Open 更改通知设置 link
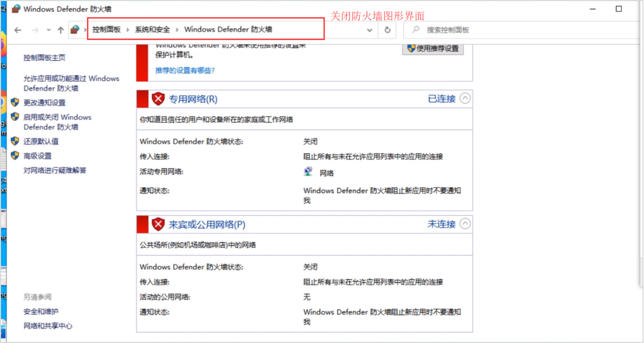The width and height of the screenshot is (644, 343). coord(44,103)
